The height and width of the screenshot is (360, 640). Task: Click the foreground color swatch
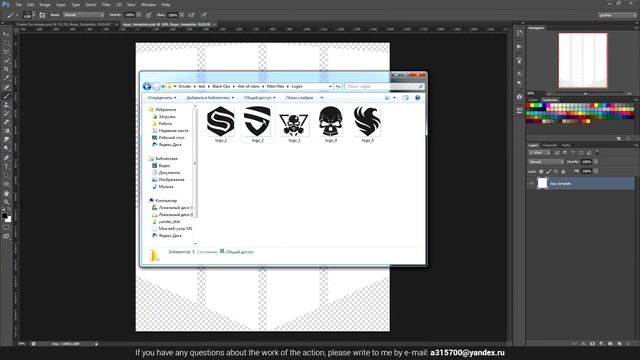[x=4, y=216]
